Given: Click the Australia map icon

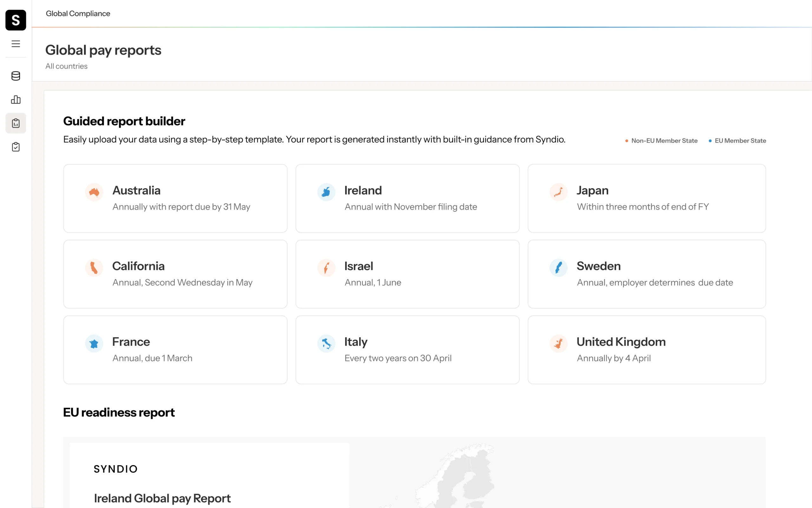Looking at the screenshot, I should 94,192.
